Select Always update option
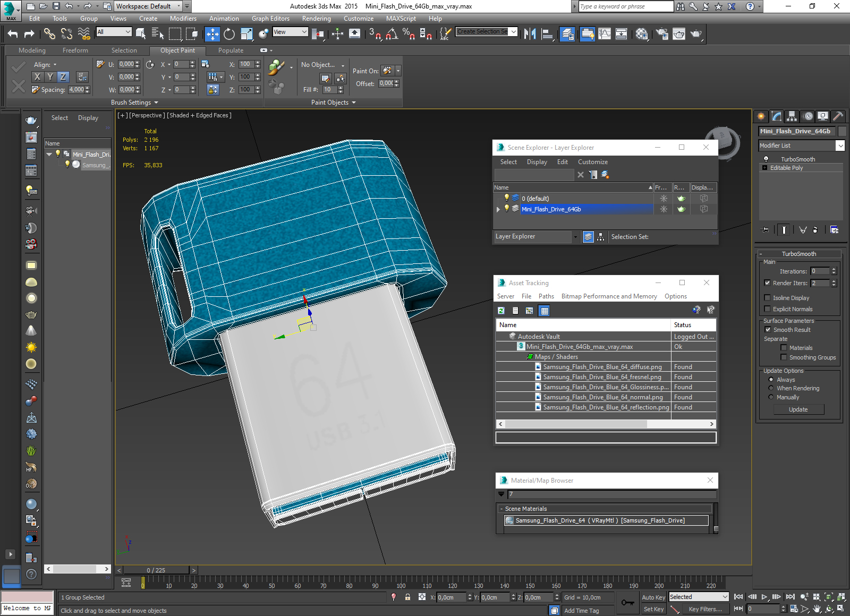The image size is (850, 616). 771,380
